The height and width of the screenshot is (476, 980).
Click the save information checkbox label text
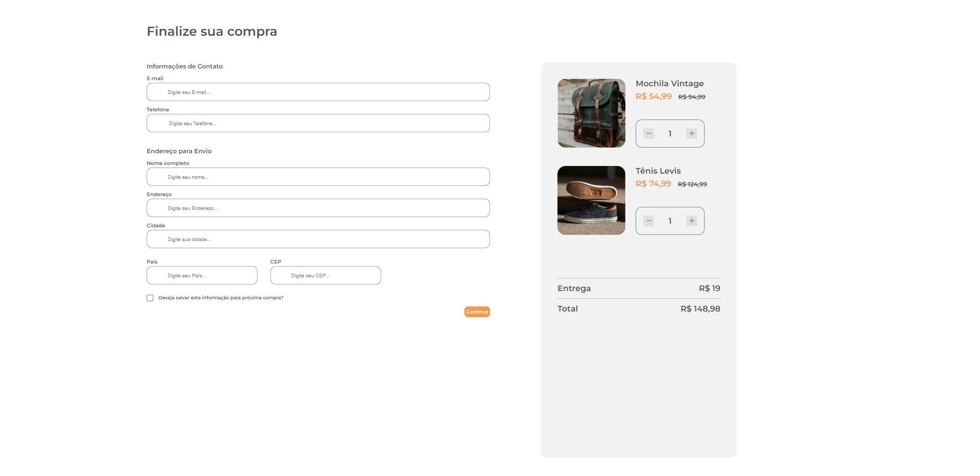tap(221, 298)
